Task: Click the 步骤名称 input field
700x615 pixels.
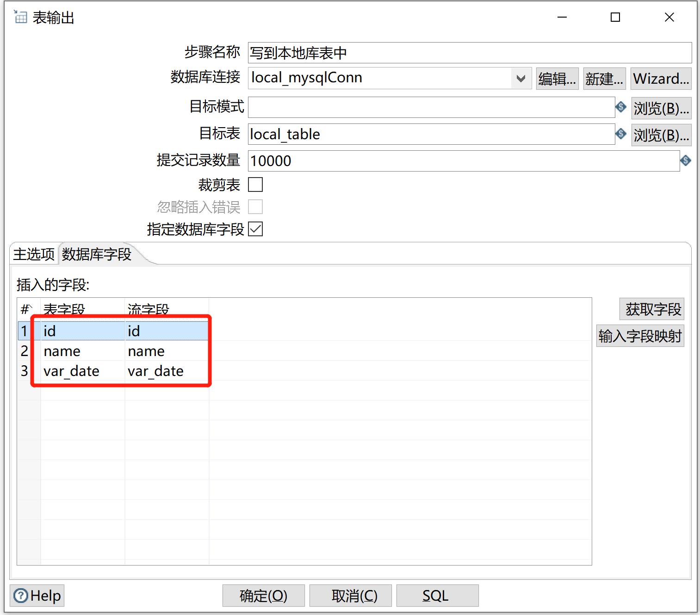Action: [x=470, y=53]
